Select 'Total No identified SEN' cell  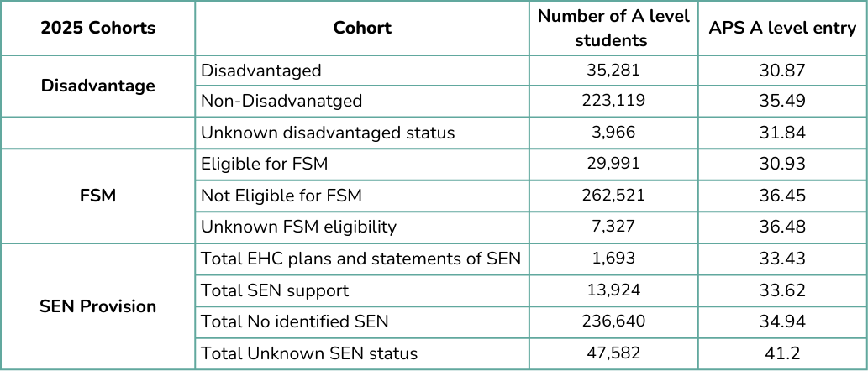295,321
